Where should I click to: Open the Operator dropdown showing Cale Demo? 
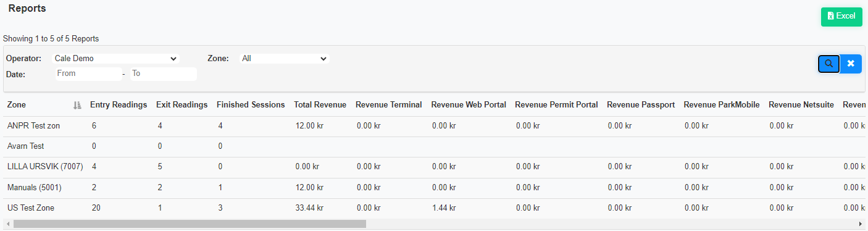click(116, 59)
